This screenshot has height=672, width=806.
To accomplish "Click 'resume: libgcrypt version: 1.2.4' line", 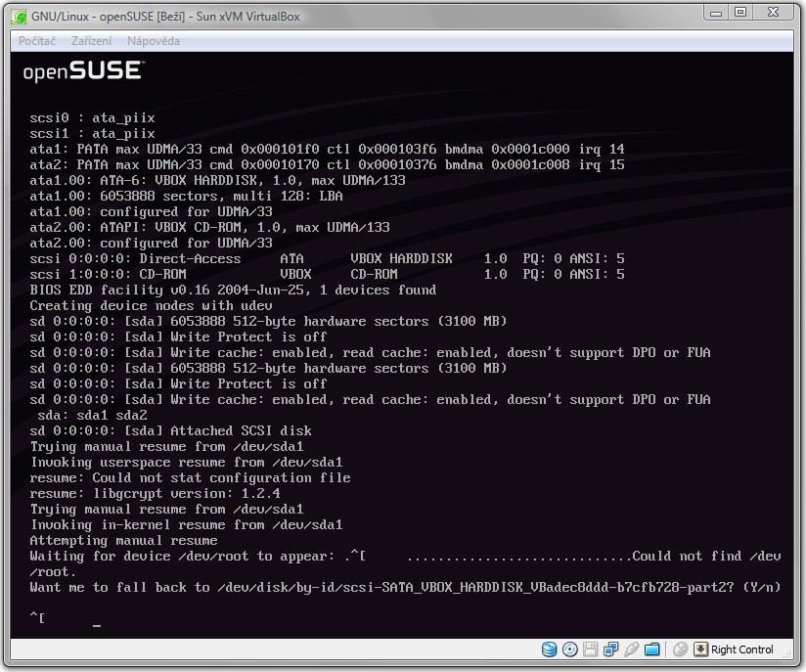I will click(156, 494).
